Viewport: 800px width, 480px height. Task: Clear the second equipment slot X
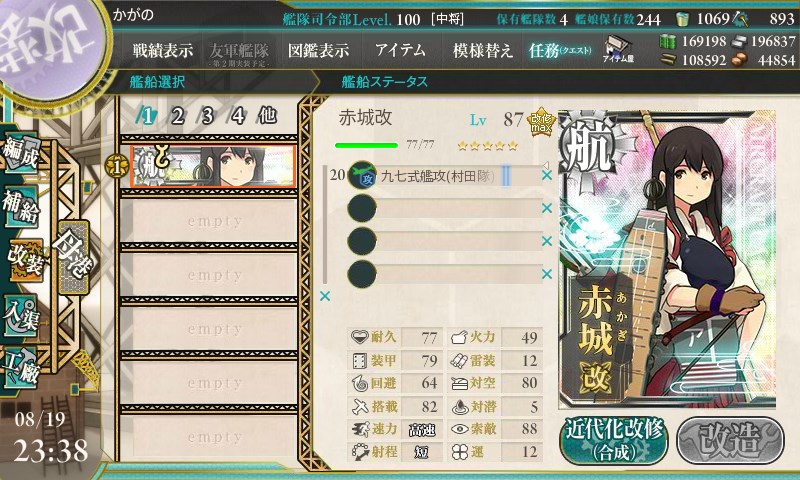(x=546, y=208)
